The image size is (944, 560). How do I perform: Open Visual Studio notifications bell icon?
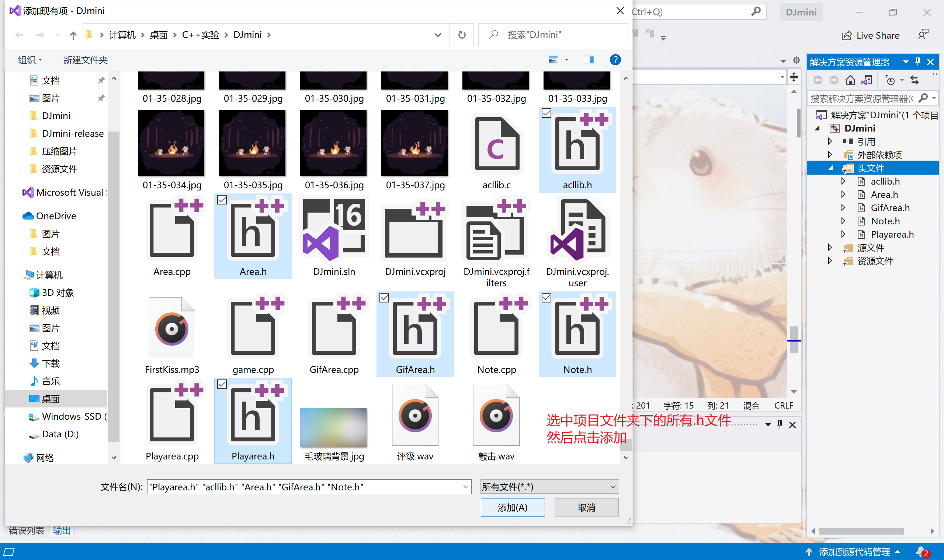click(921, 552)
